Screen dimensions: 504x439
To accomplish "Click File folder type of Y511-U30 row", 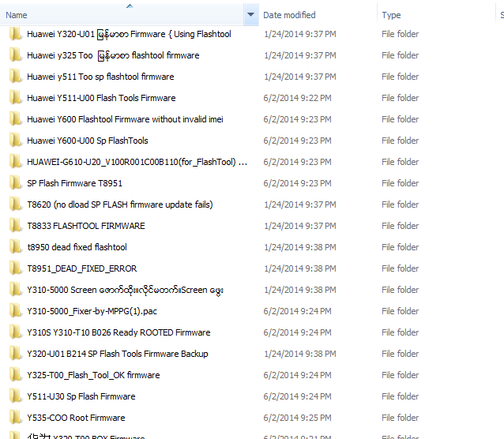I will tap(401, 396).
